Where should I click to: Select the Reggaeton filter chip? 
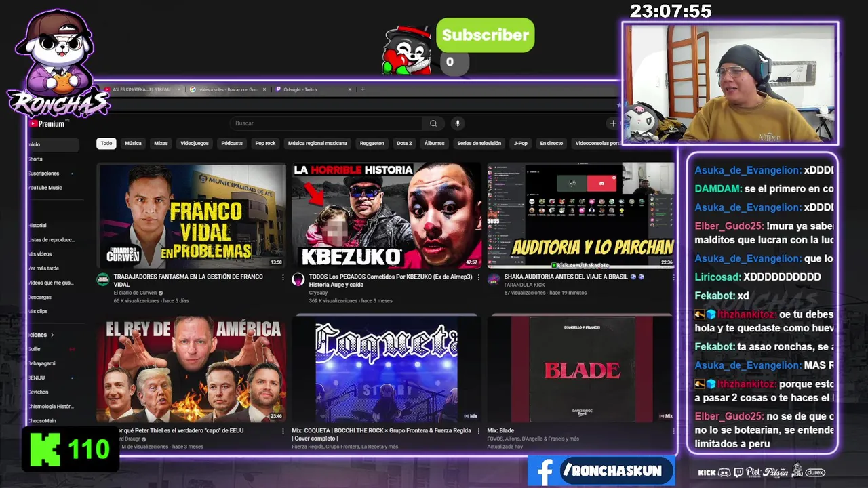click(x=372, y=143)
